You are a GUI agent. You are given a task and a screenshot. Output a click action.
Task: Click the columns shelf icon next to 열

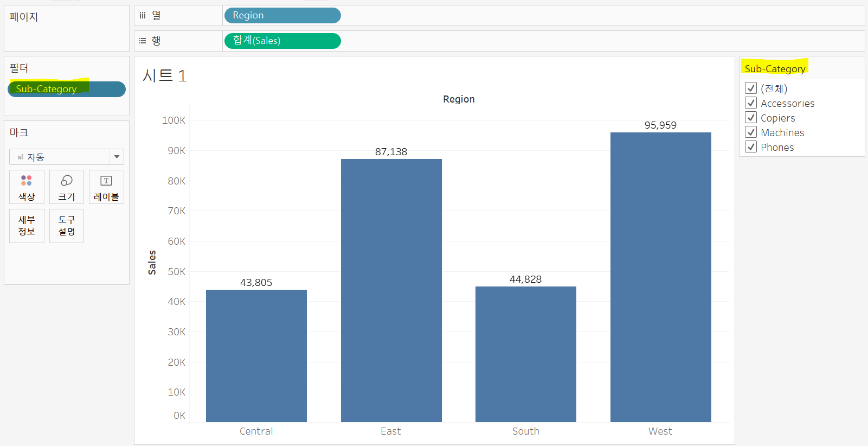tap(143, 15)
